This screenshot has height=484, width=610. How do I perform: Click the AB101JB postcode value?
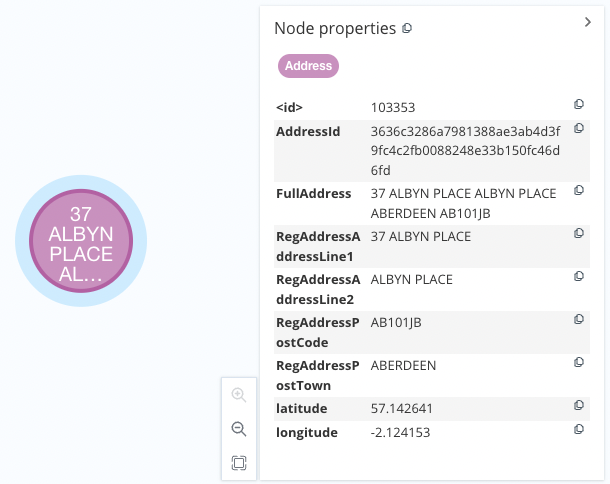(396, 322)
